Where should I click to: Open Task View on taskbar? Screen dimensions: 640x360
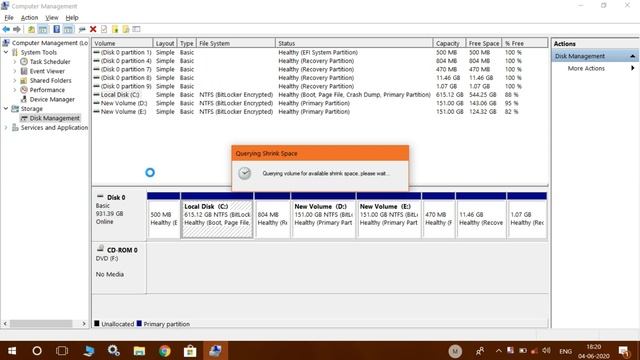[x=62, y=351]
